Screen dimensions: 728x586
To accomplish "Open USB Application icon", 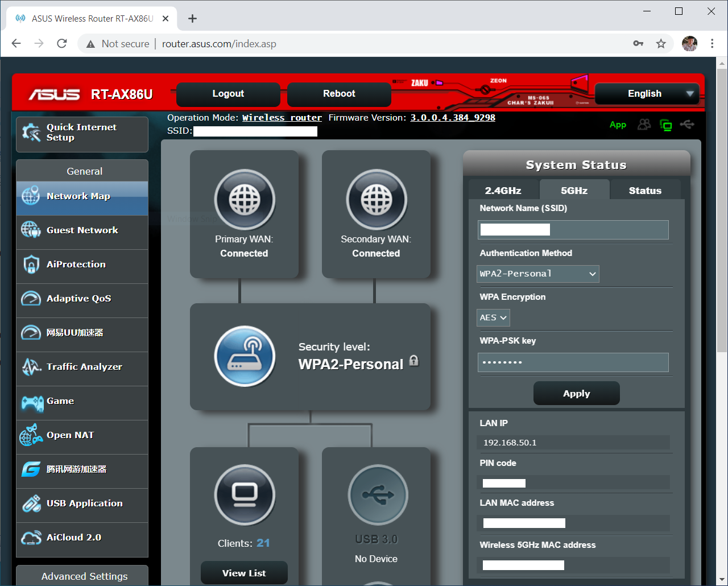I will click(x=31, y=503).
